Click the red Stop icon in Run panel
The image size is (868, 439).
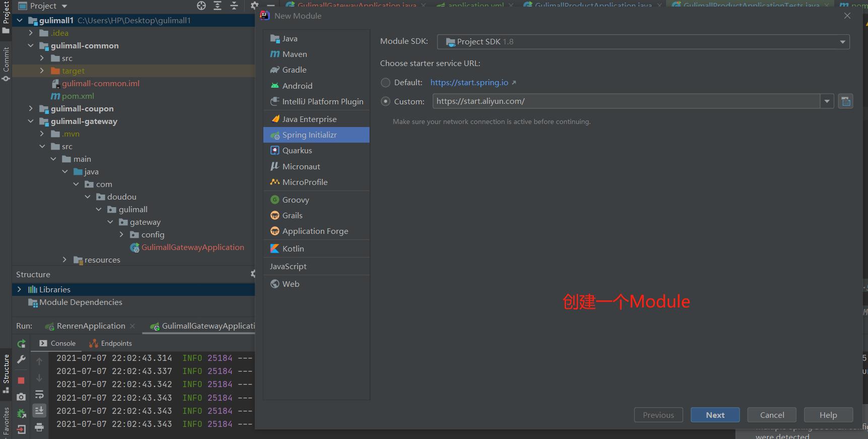[x=21, y=381]
